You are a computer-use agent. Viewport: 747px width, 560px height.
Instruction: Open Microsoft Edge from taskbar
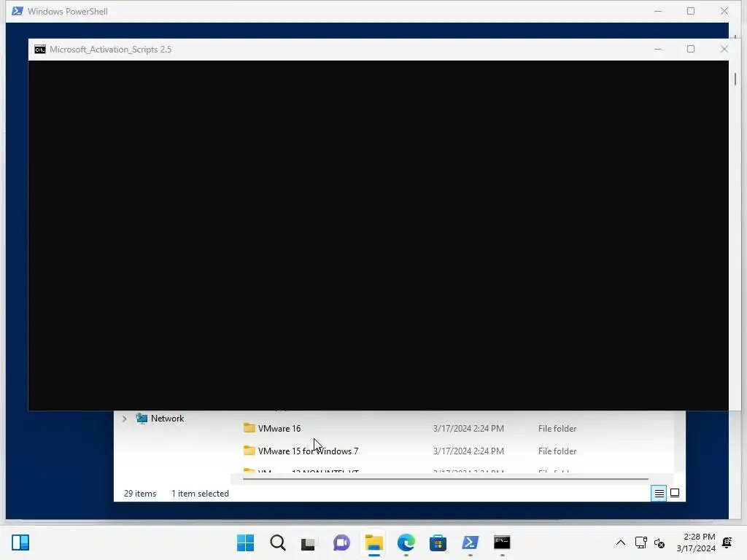coord(406,542)
